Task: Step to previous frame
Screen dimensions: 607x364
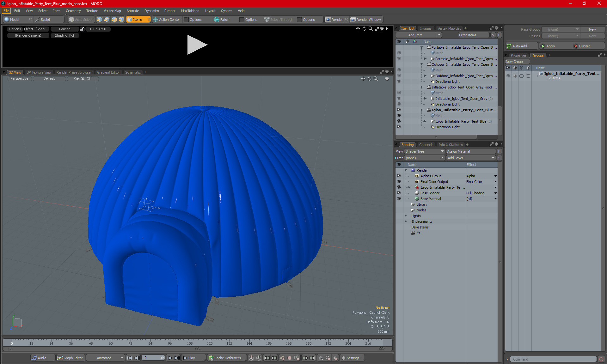Action: tap(137, 358)
